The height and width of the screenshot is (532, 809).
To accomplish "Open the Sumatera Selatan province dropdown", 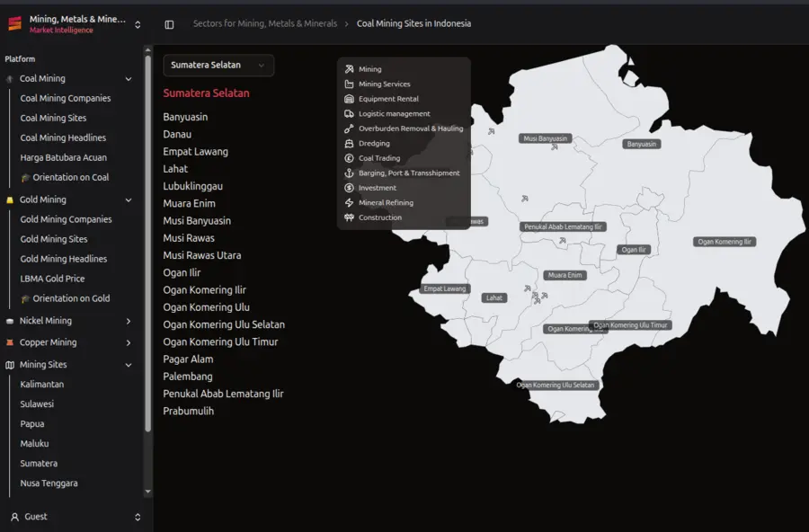I will click(x=218, y=66).
